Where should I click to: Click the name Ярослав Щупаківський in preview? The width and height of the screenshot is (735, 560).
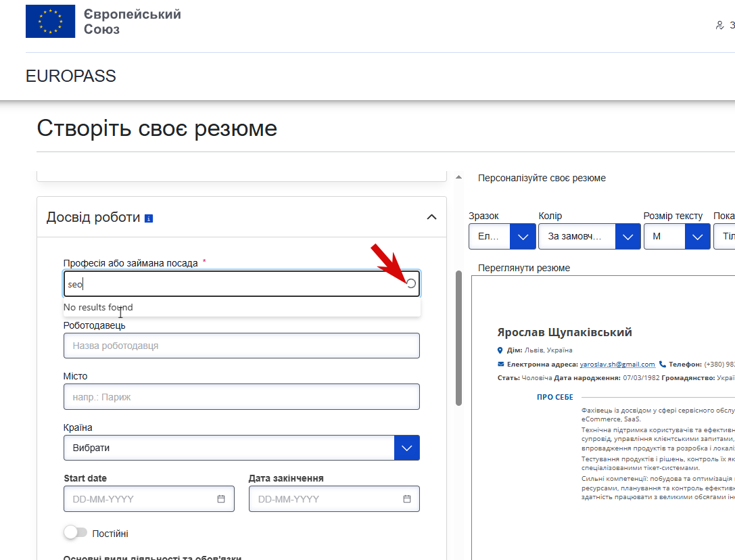point(565,332)
